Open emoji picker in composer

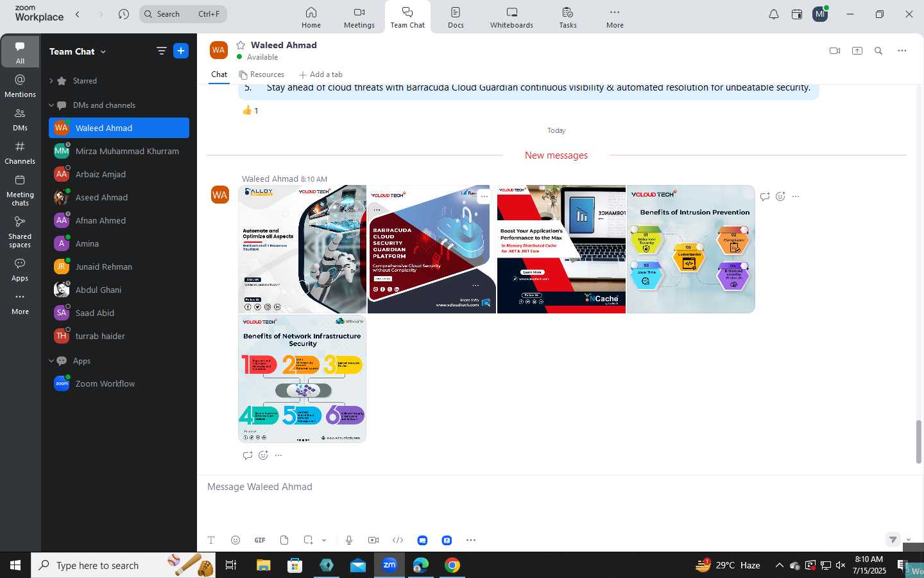coord(235,540)
